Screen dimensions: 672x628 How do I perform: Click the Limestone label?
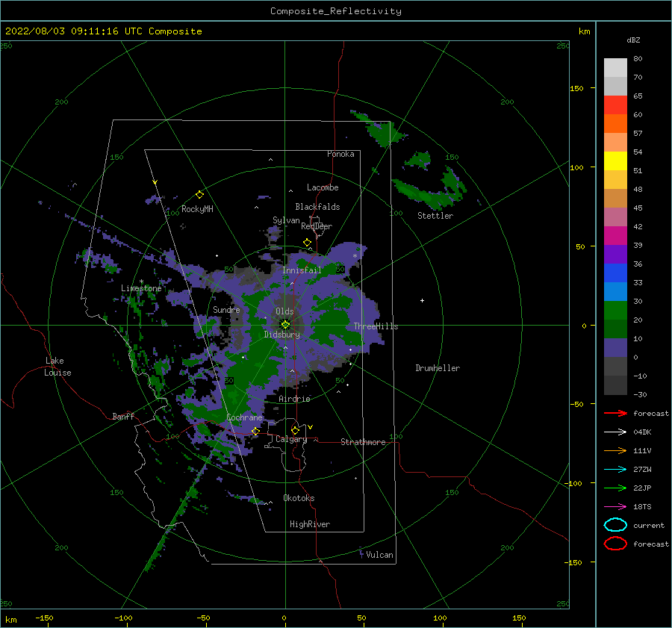(141, 288)
